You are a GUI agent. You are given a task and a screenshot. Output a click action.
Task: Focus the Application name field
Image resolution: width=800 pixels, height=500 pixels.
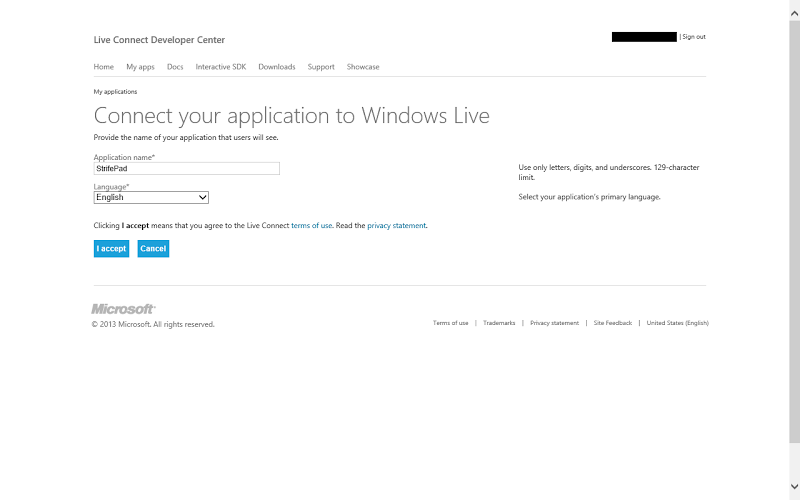tap(187, 168)
